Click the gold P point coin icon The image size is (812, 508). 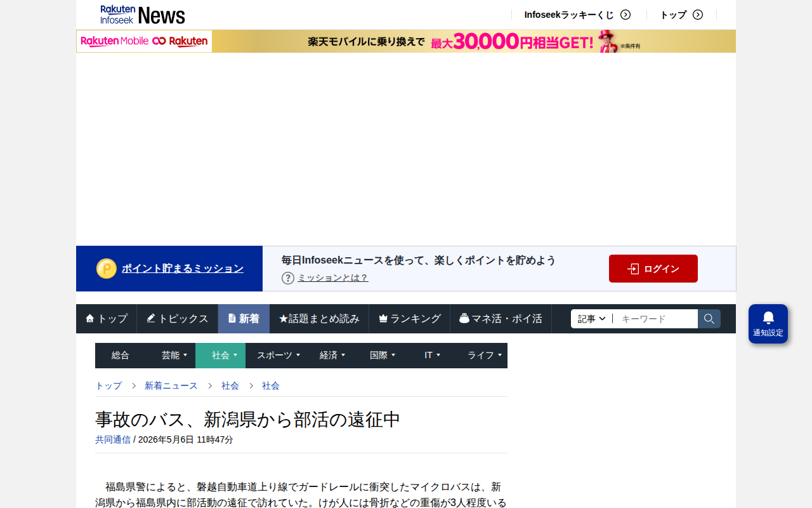[x=107, y=269]
